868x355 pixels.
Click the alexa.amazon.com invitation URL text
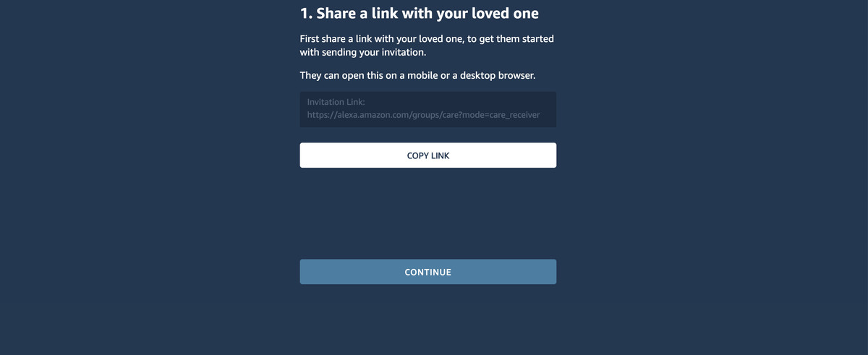[423, 115]
